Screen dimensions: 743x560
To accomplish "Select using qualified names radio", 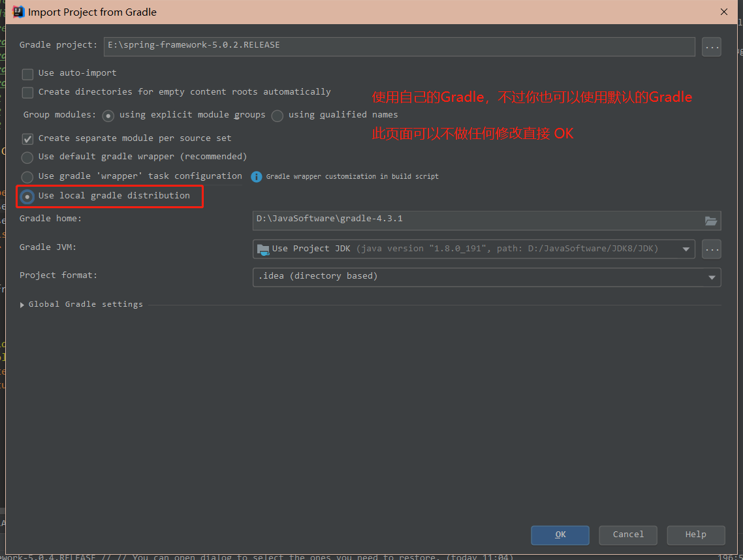I will pos(277,116).
